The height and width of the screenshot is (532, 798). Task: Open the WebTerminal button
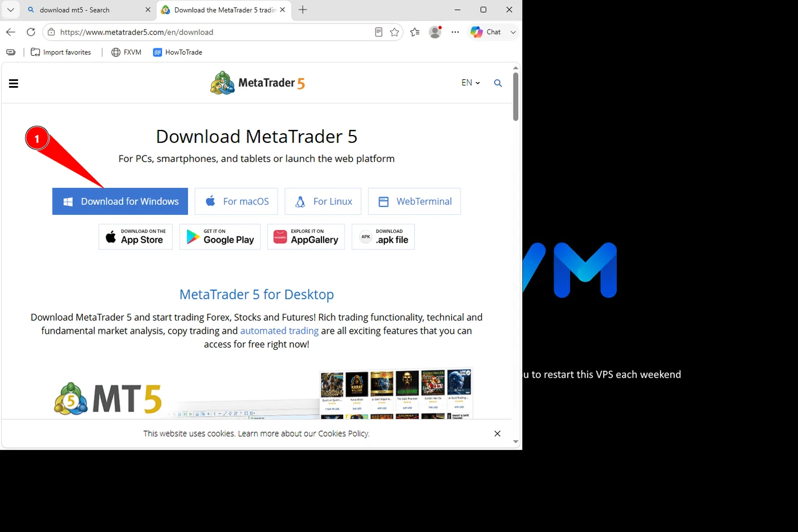(x=414, y=202)
